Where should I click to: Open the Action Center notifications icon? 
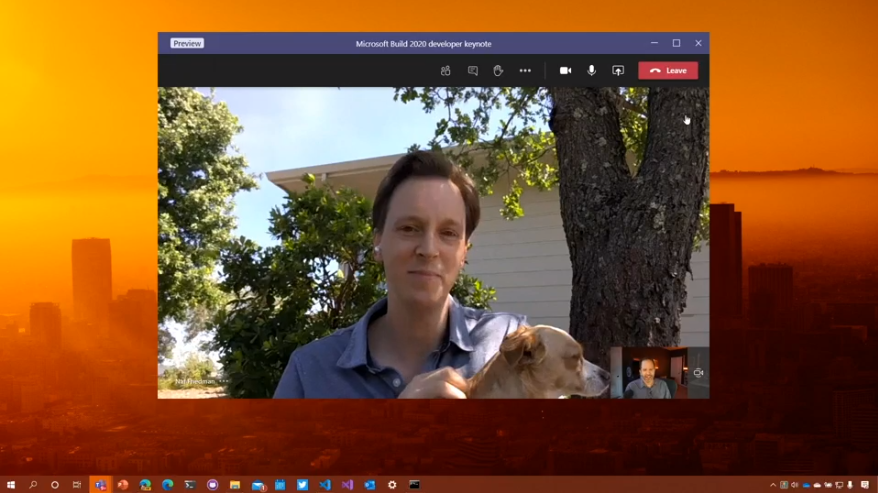(865, 485)
